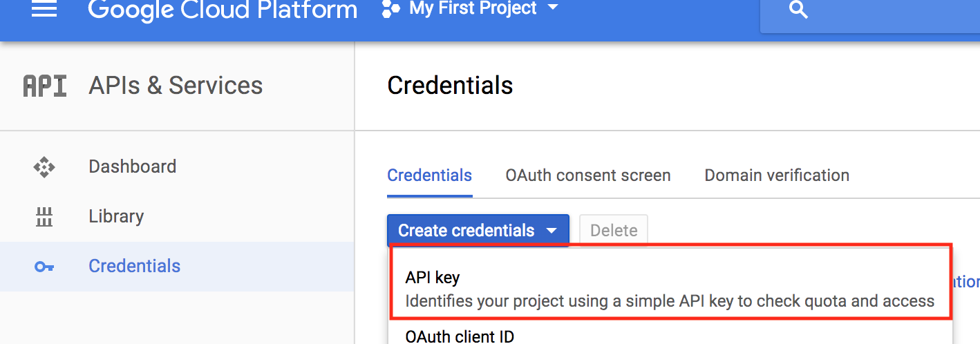Open the Create credentials dropdown
Image resolution: width=980 pixels, height=344 pixels.
pyautogui.click(x=478, y=231)
